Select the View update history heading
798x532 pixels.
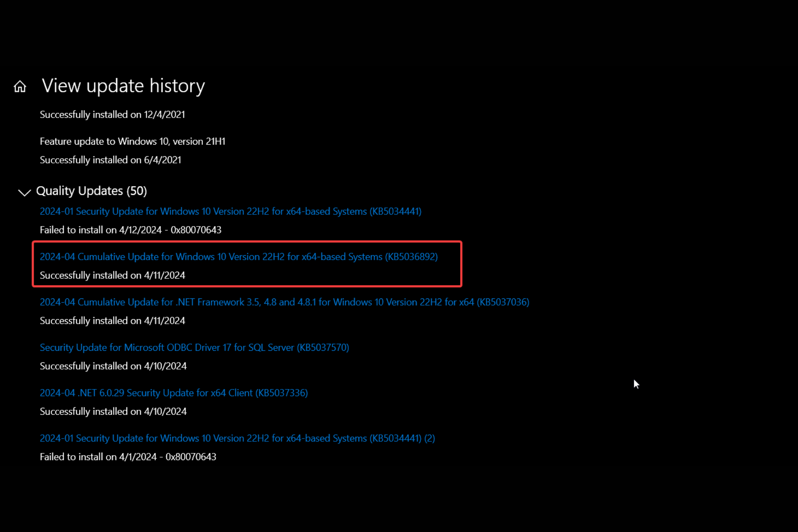[123, 86]
